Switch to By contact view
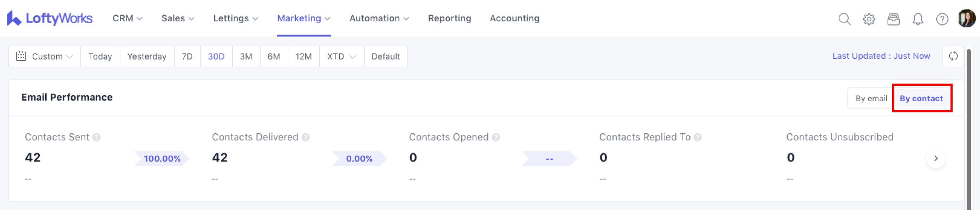980x210 pixels. pyautogui.click(x=921, y=99)
